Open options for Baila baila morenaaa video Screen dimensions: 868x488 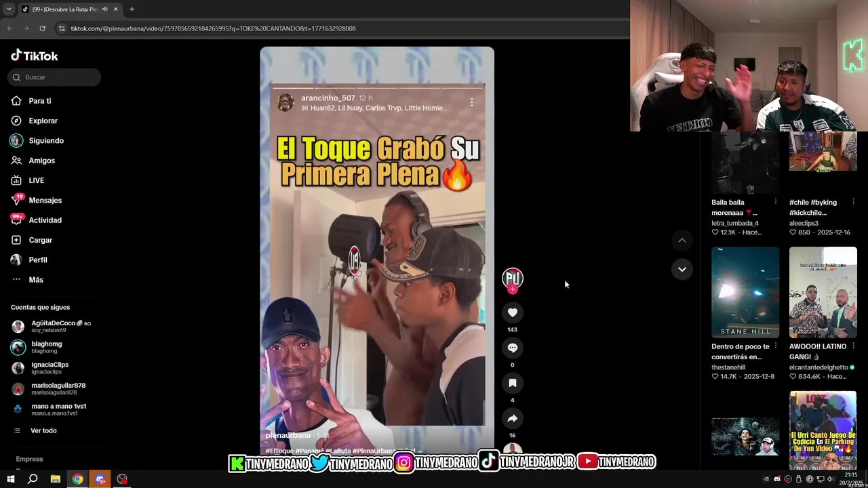click(775, 202)
